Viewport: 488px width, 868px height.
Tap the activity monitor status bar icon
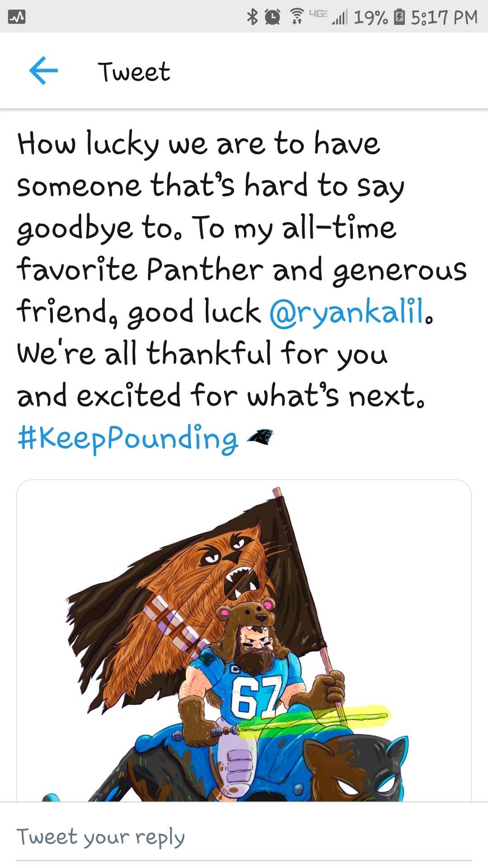point(17,17)
